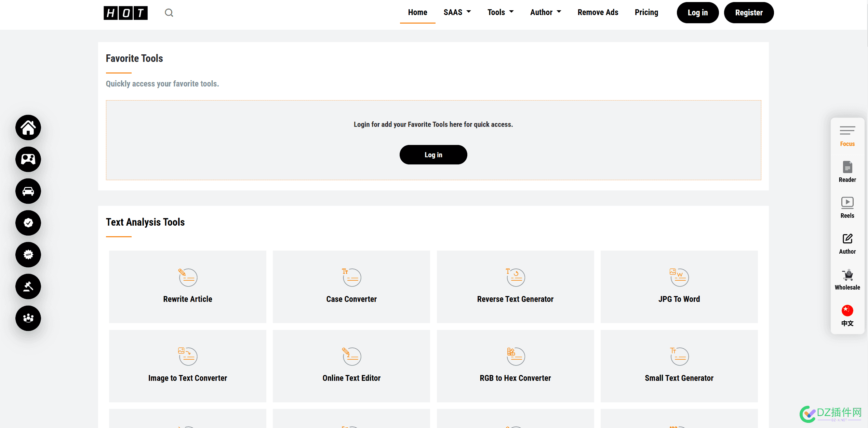Viewport: 868px width, 428px height.
Task: Activate Focus mode in right panel
Action: (x=847, y=136)
